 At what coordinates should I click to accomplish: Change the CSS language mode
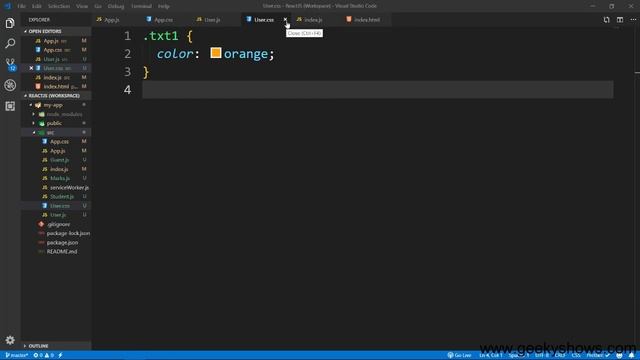pos(576,355)
